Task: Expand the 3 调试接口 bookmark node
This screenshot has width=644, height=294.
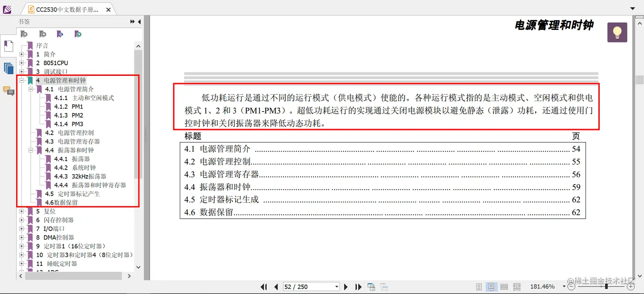Action: [x=22, y=72]
